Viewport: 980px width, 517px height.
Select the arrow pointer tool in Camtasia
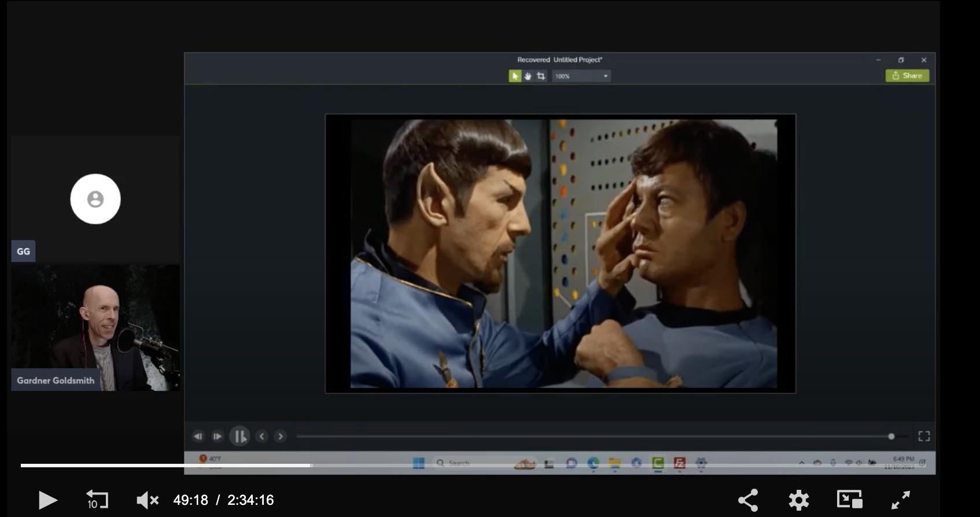click(x=515, y=76)
